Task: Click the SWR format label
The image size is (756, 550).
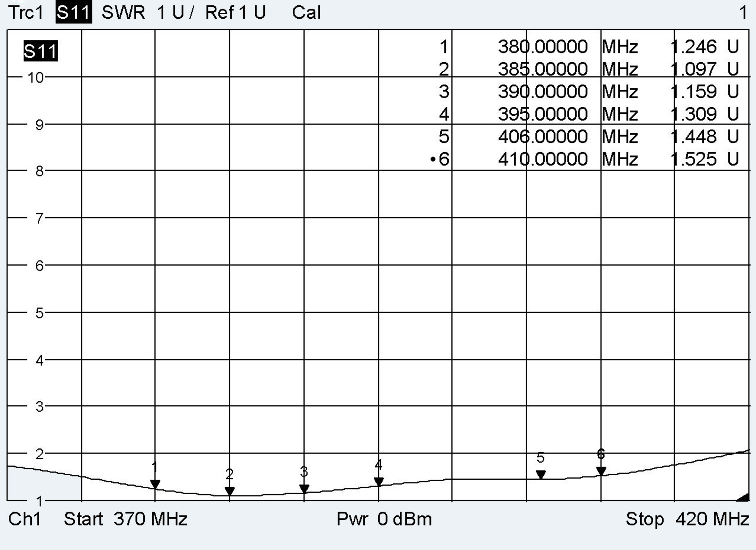Action: point(123,13)
